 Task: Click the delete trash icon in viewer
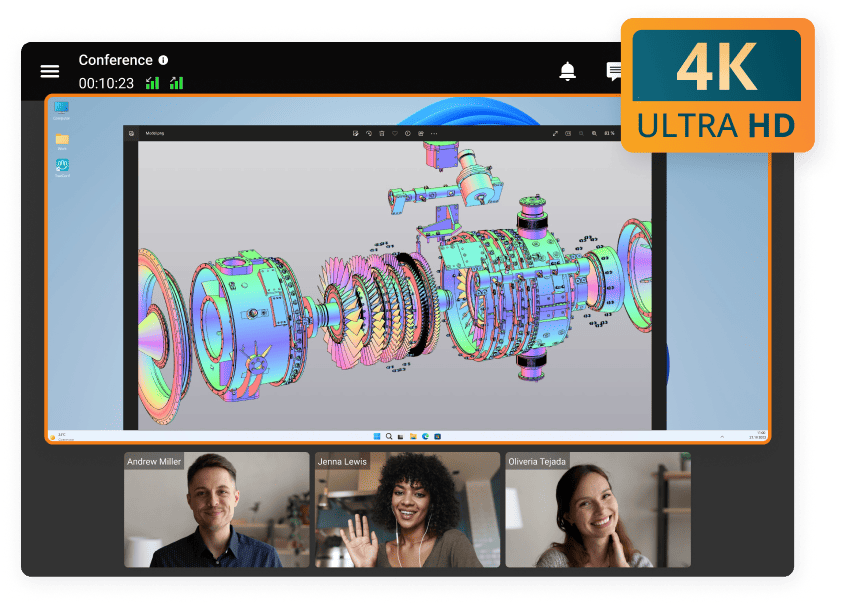click(x=382, y=133)
